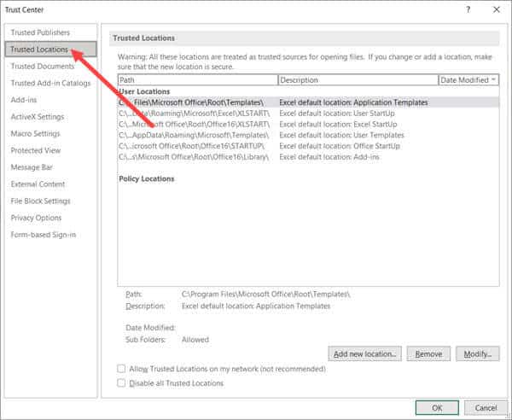Open Trusted Add-in Catalogs page
This screenshot has width=512, height=420.
click(x=50, y=83)
